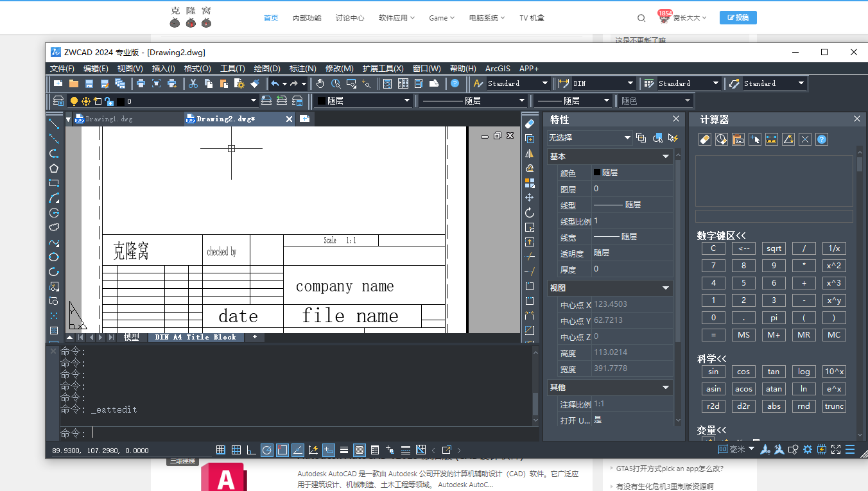Collapse the 基本 section in Properties
Image resolution: width=868 pixels, height=491 pixels.
coord(666,157)
